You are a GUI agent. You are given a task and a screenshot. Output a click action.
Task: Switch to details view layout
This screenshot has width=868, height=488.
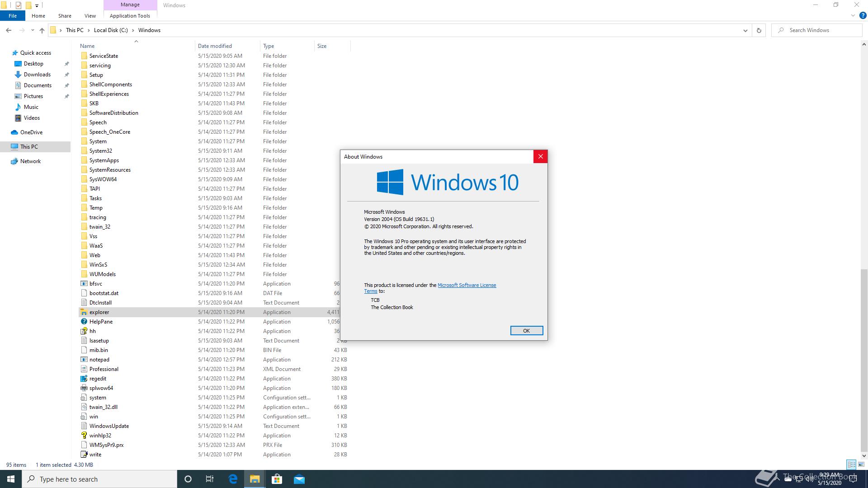(x=851, y=465)
